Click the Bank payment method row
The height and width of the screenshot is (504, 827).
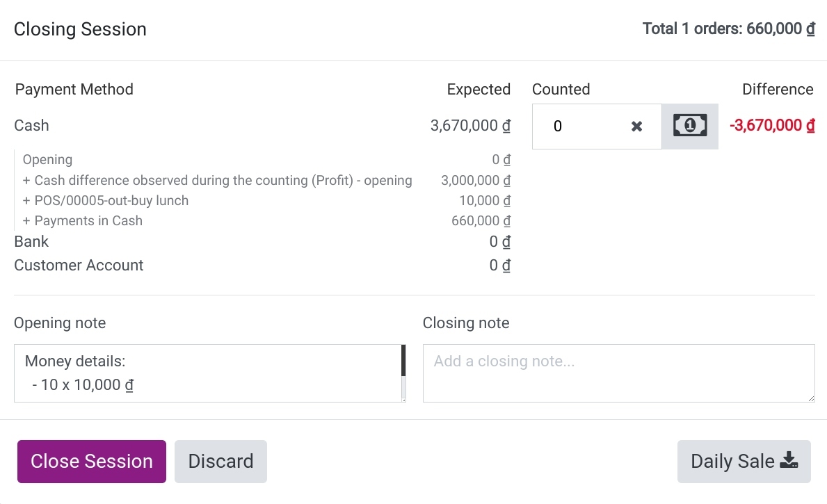pyautogui.click(x=262, y=241)
